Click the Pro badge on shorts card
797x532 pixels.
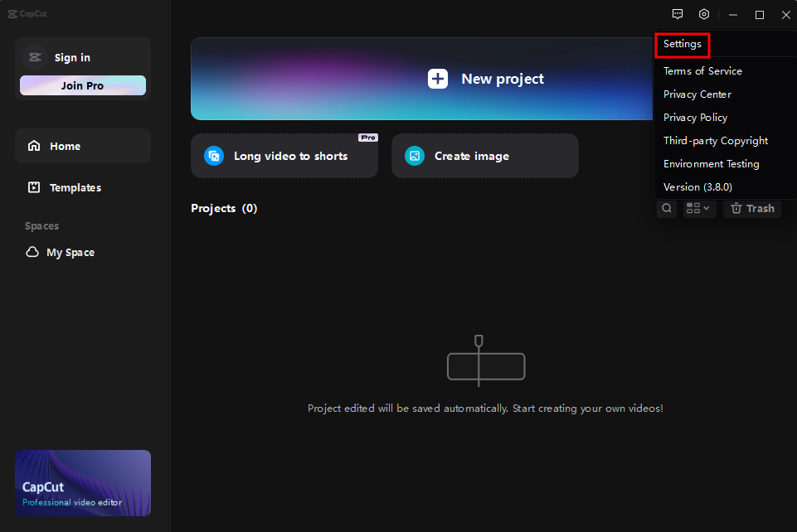tap(368, 138)
